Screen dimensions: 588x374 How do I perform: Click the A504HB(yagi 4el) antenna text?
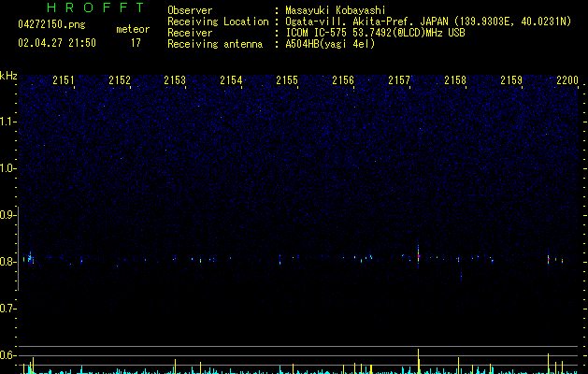330,44
